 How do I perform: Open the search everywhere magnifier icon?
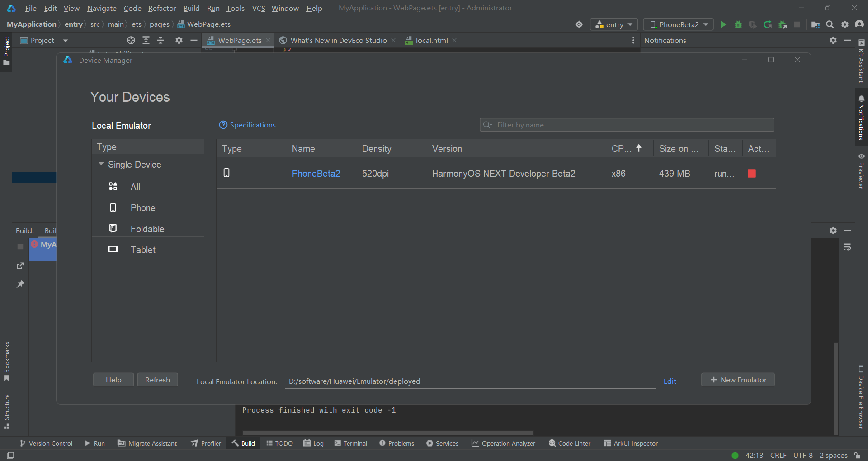[x=830, y=24]
